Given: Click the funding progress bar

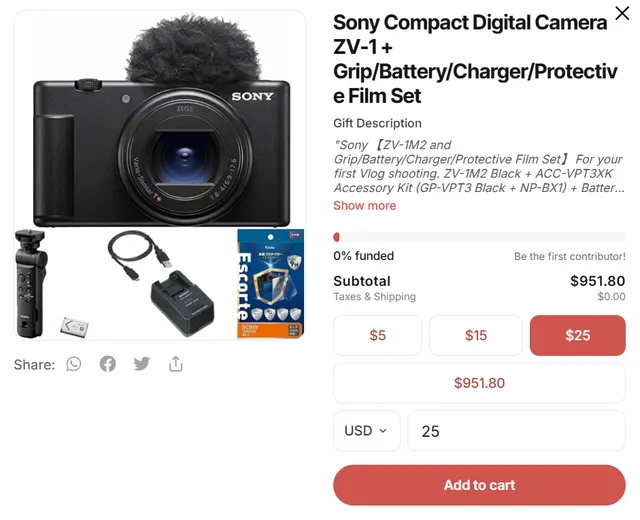Looking at the screenshot, I should coord(479,237).
